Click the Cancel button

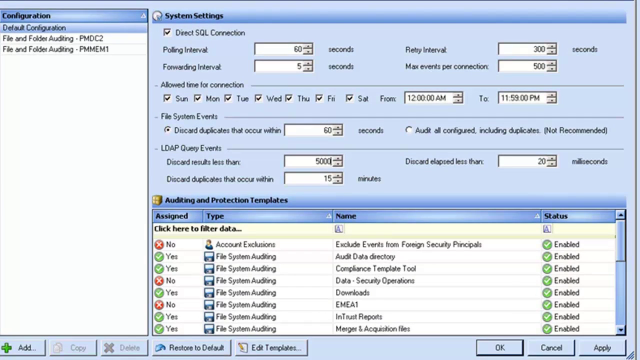(551, 348)
